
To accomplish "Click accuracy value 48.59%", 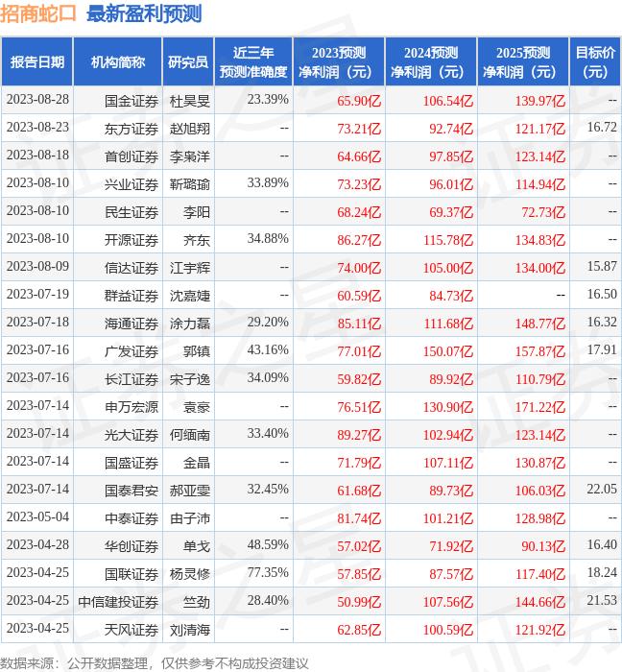I will click(268, 544).
